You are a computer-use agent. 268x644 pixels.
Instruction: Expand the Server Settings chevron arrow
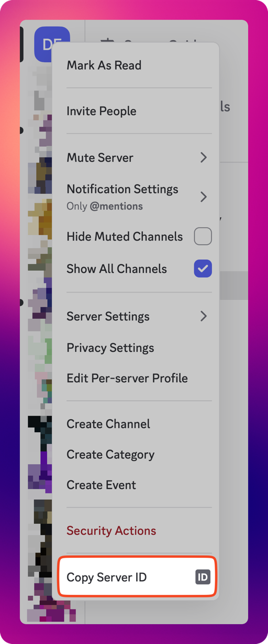204,316
